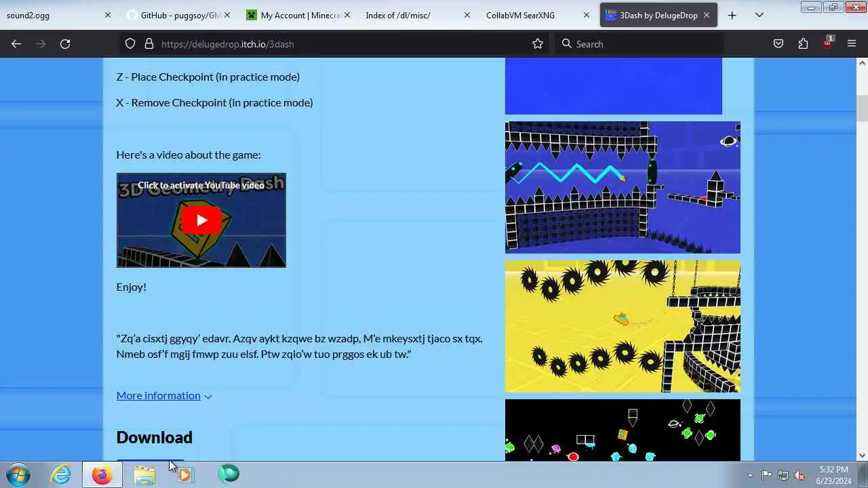Play the YouTube video about the game
868x488 pixels.
pyautogui.click(x=201, y=220)
